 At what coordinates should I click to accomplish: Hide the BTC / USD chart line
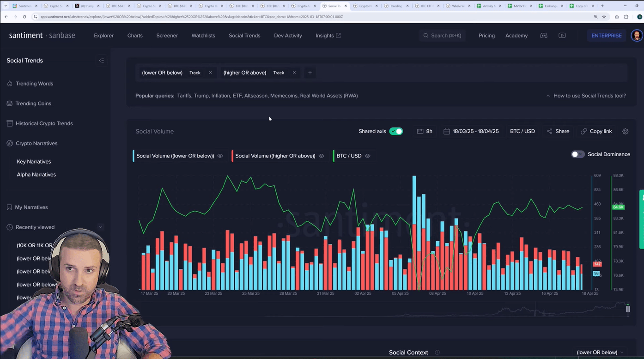click(x=368, y=156)
